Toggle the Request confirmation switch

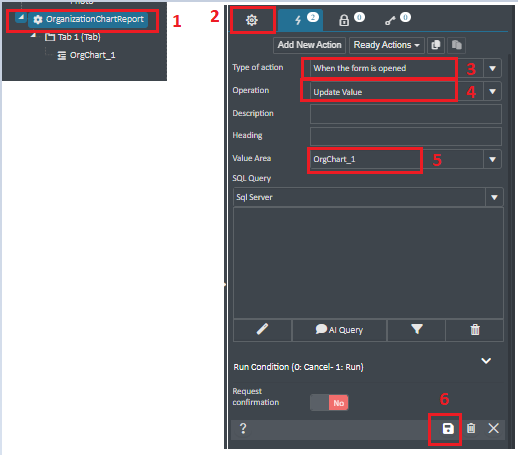click(x=329, y=403)
